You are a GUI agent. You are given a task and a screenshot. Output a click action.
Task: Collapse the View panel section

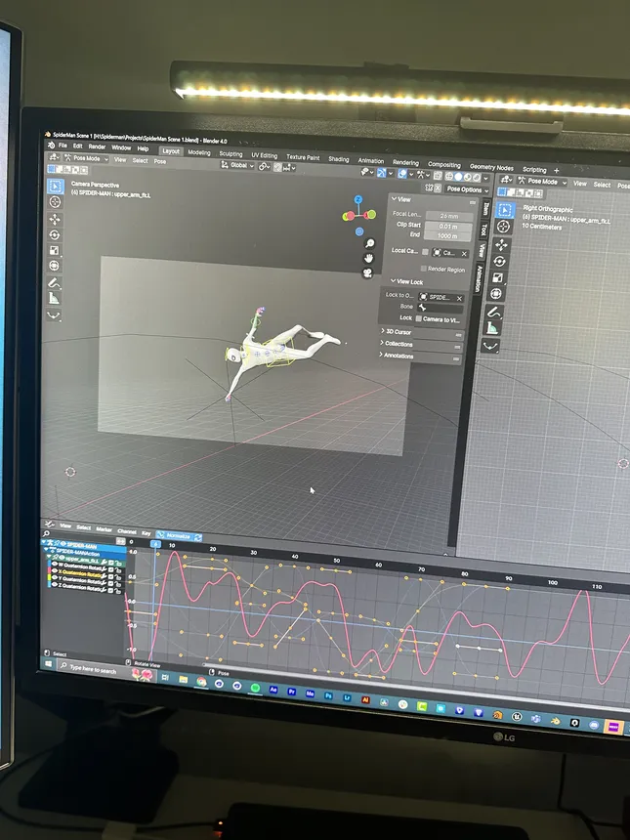tap(401, 199)
